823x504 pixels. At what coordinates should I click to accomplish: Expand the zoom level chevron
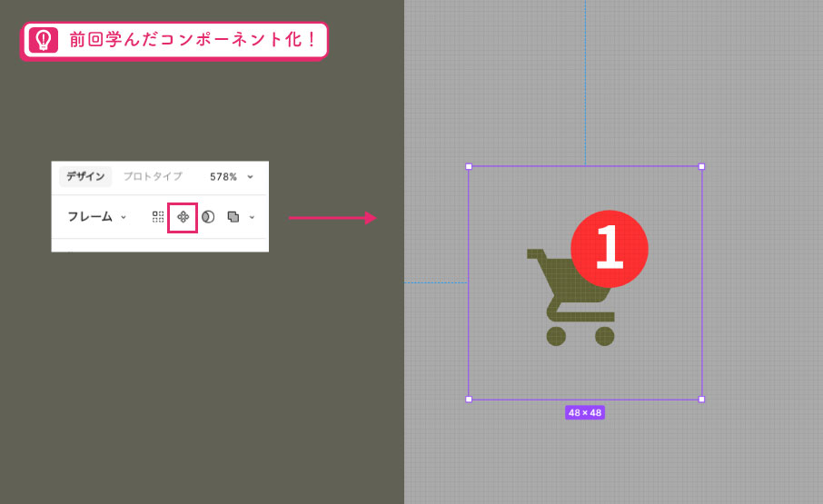pos(251,177)
